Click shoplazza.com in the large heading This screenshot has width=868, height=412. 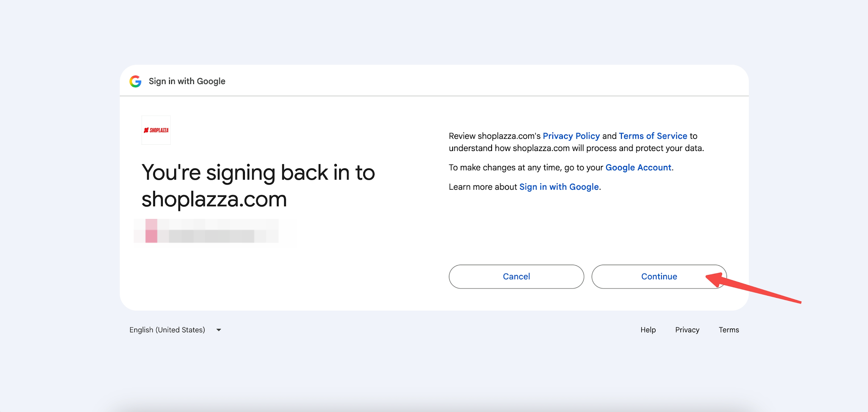214,199
